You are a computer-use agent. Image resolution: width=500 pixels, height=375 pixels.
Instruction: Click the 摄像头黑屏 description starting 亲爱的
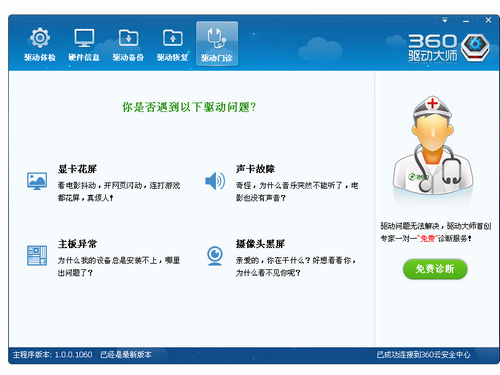296,267
